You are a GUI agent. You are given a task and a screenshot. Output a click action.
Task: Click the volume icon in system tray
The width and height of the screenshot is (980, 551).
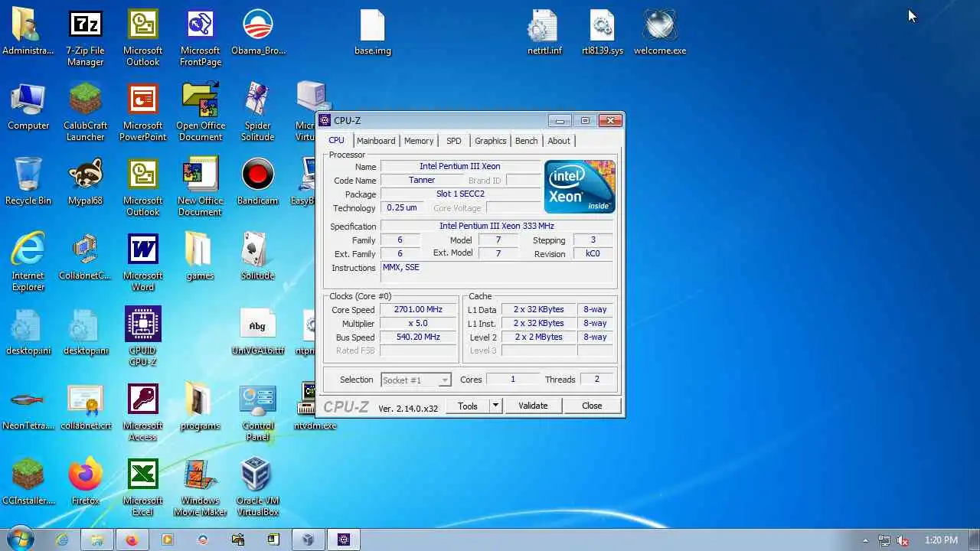pos(903,540)
